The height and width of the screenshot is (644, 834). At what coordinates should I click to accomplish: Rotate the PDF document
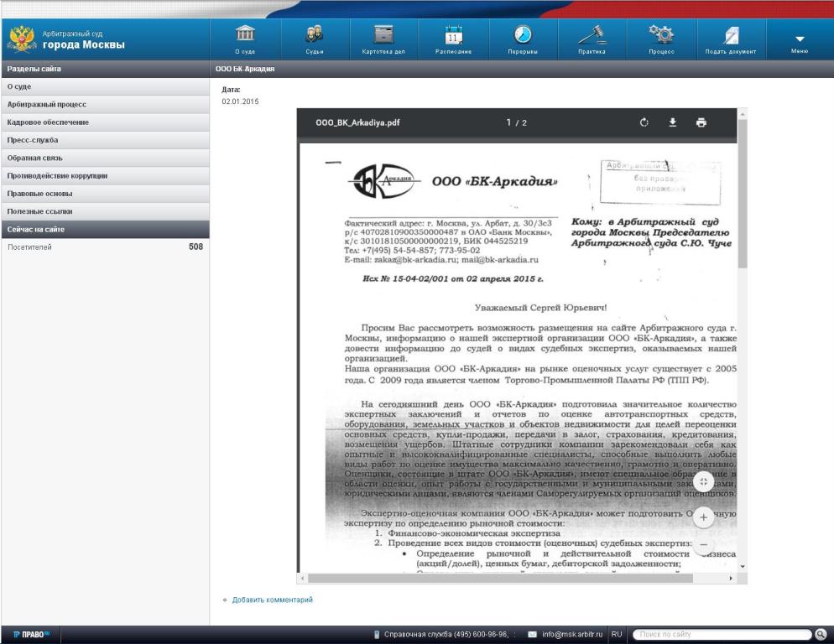pyautogui.click(x=644, y=122)
